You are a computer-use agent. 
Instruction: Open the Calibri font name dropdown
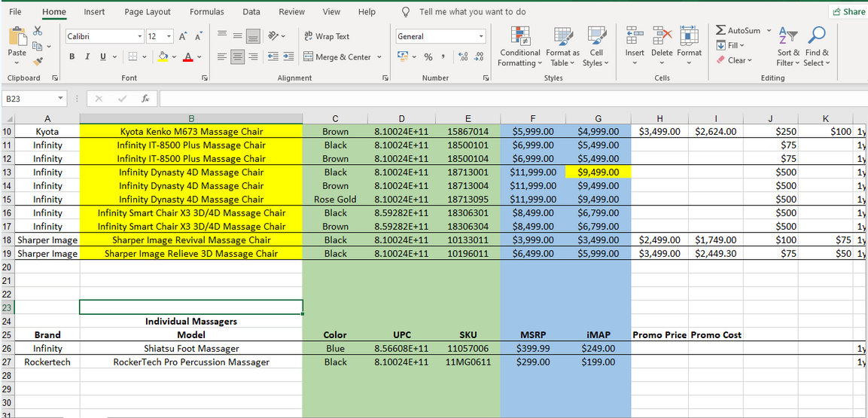(139, 37)
